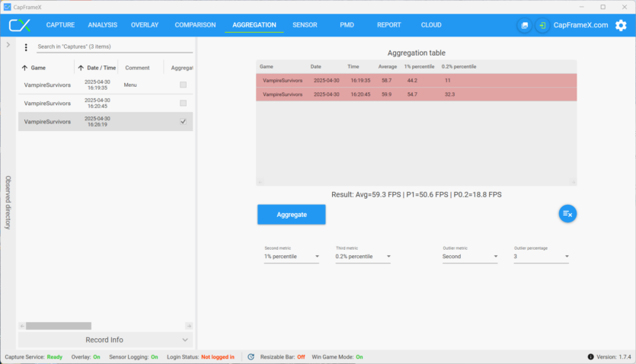Open the OVERLAY tab

[x=145, y=25]
